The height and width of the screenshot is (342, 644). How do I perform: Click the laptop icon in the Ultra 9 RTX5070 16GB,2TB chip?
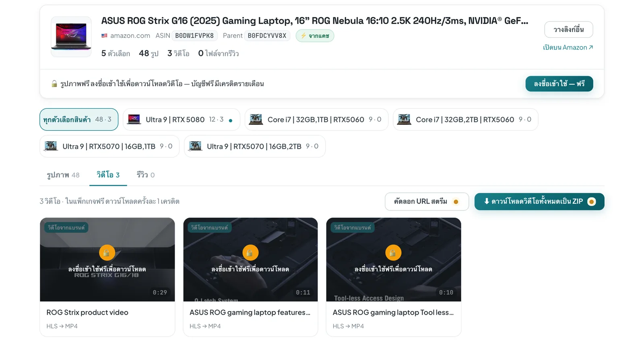(x=195, y=146)
